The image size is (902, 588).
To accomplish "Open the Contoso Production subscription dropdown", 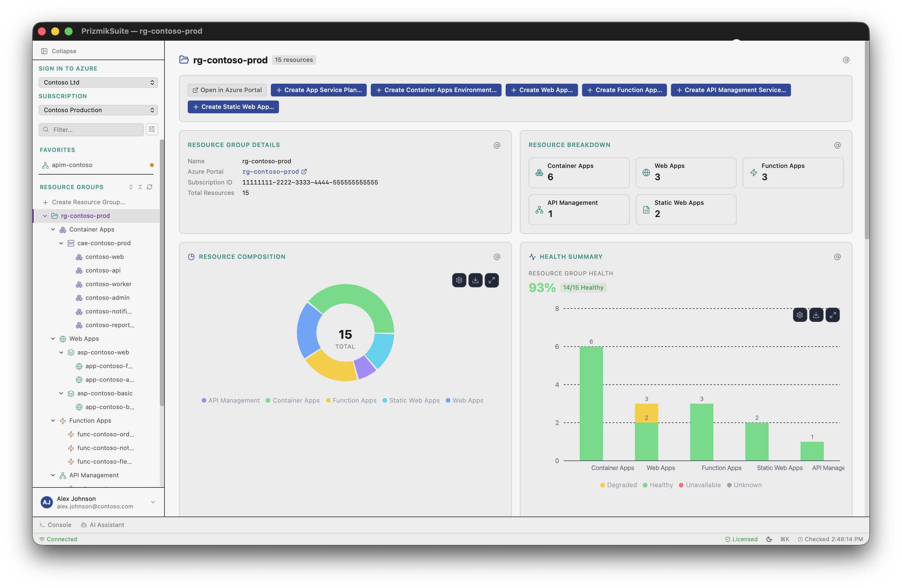I will pos(98,110).
